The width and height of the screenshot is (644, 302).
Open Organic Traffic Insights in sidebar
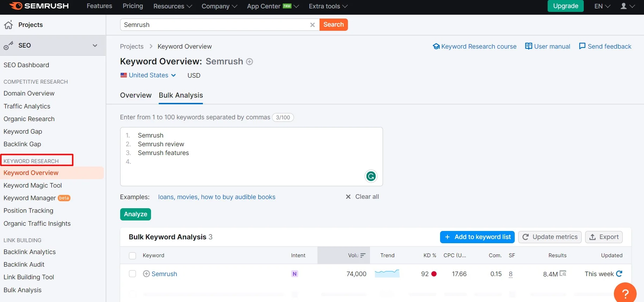tap(37, 224)
